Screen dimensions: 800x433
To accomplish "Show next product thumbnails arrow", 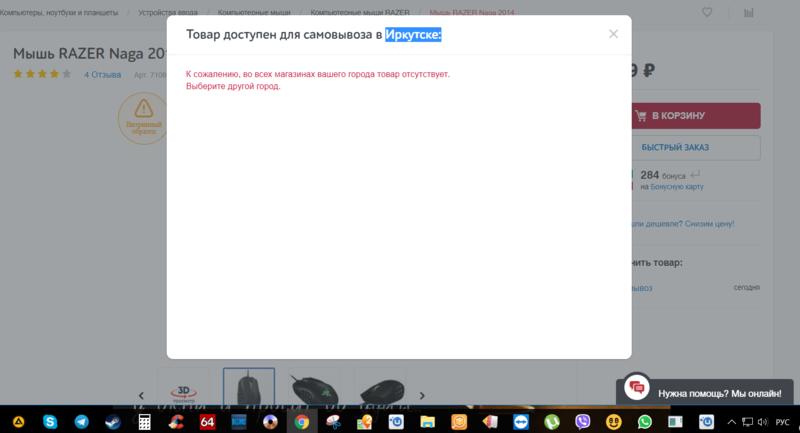I will (x=422, y=395).
